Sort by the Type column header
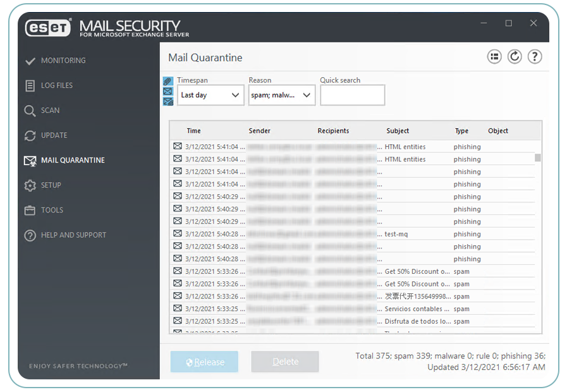 pyautogui.click(x=462, y=131)
